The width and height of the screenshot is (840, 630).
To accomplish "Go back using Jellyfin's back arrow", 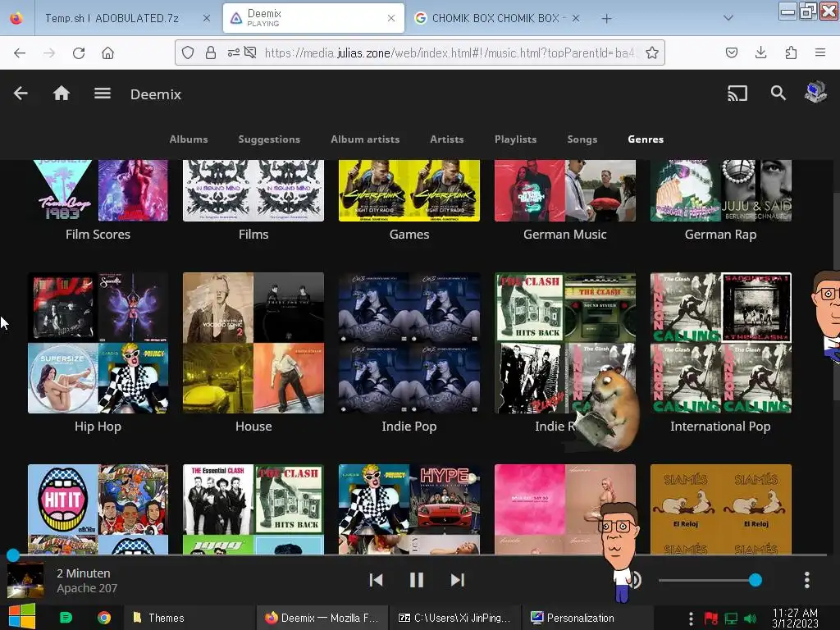I will (x=21, y=94).
